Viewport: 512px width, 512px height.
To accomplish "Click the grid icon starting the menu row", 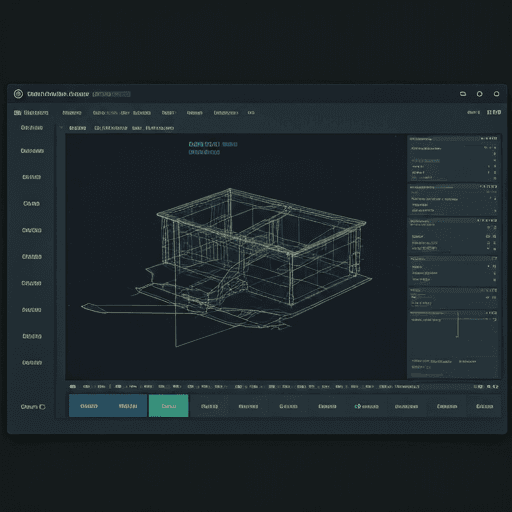I will coord(17,113).
